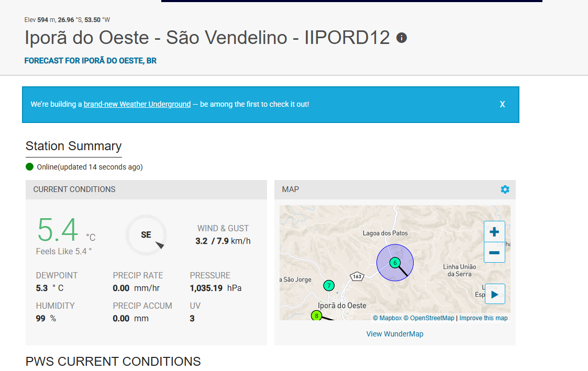Select station marker 7 on the map
The width and height of the screenshot is (588, 371).
(329, 285)
